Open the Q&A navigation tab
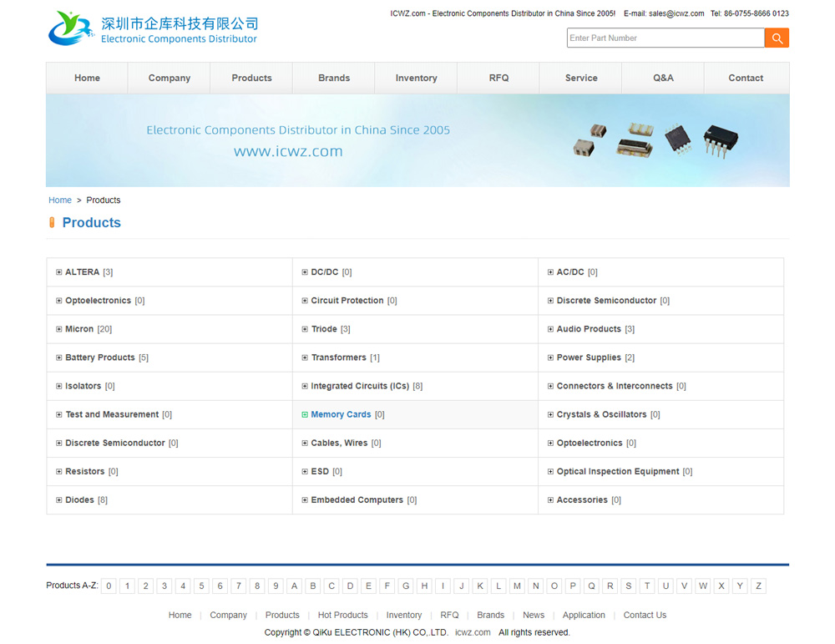The height and width of the screenshot is (644, 835). coord(663,78)
